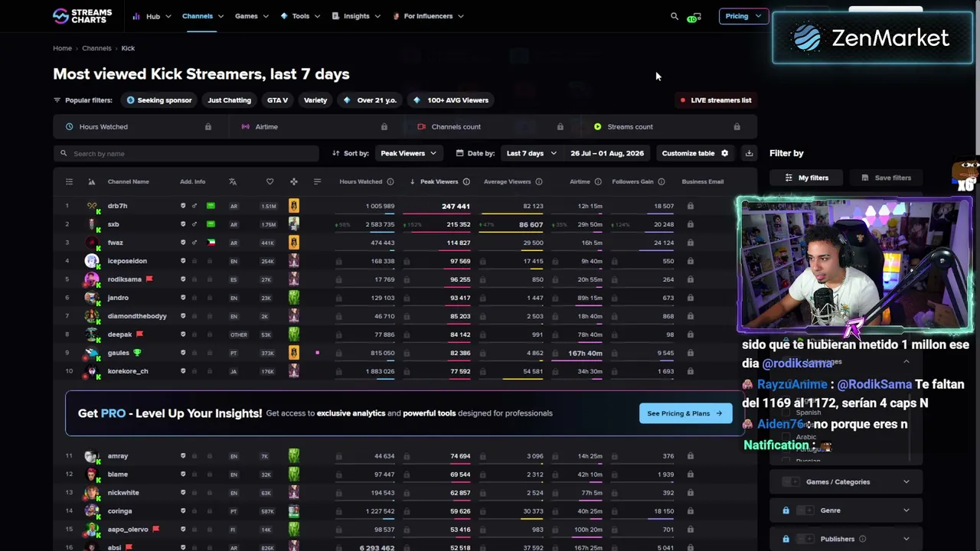Click the Search by name field

185,154
